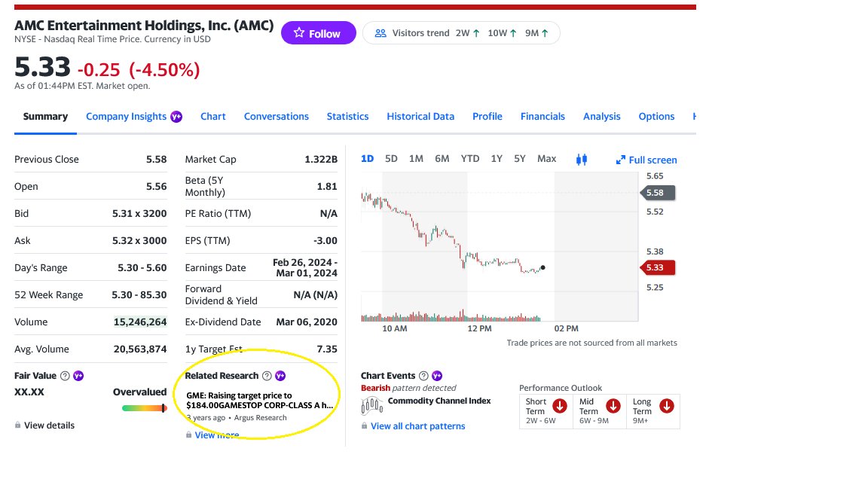Select the 5Y chart range

(x=520, y=159)
